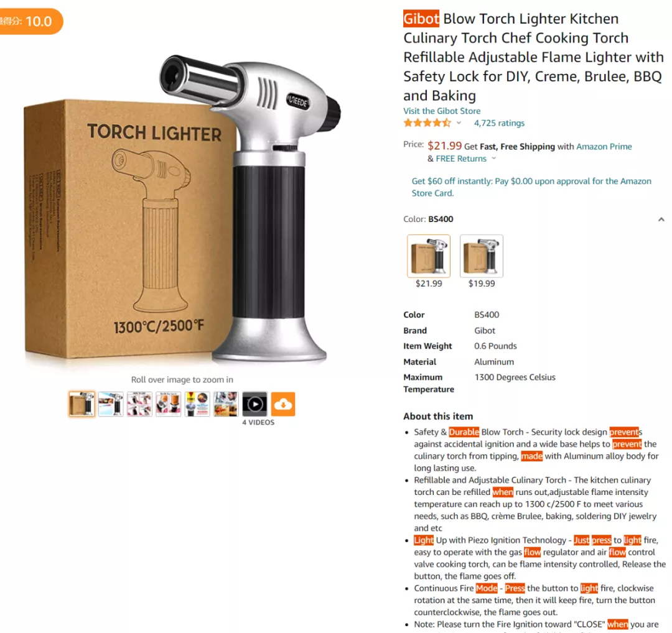Image resolution: width=672 pixels, height=633 pixels.
Task: Click the orange cloud download icon
Action: click(x=283, y=404)
